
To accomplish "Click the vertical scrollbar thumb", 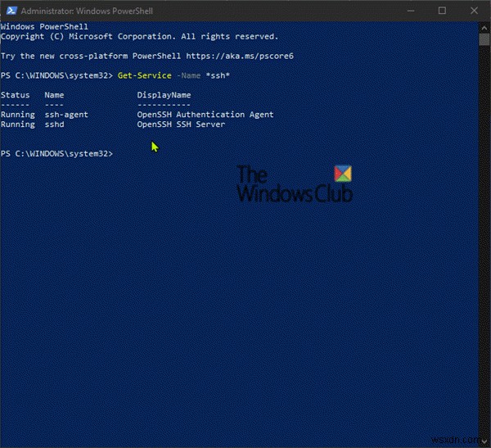I will (x=484, y=39).
